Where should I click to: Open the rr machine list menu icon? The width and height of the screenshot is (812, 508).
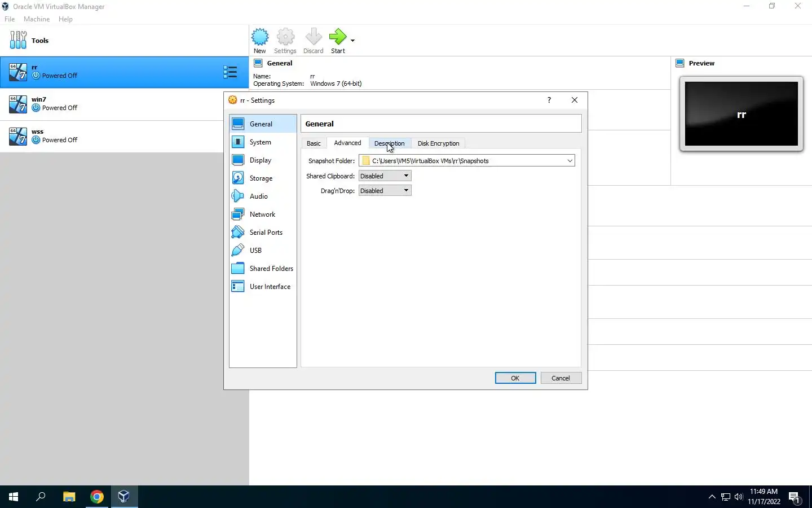[x=230, y=72]
